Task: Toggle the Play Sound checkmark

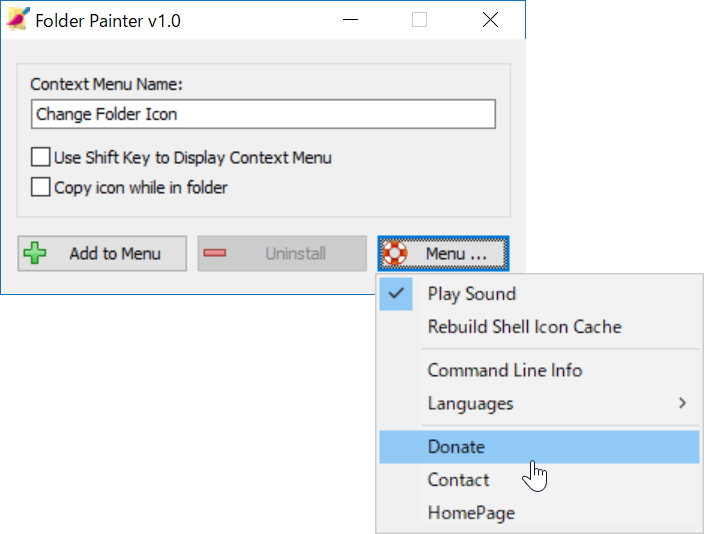Action: 396,294
